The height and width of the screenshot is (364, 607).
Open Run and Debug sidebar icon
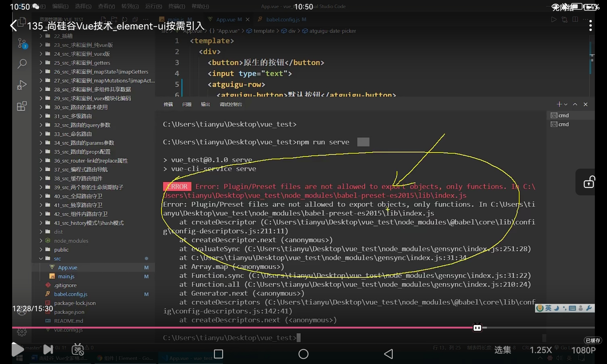(22, 85)
